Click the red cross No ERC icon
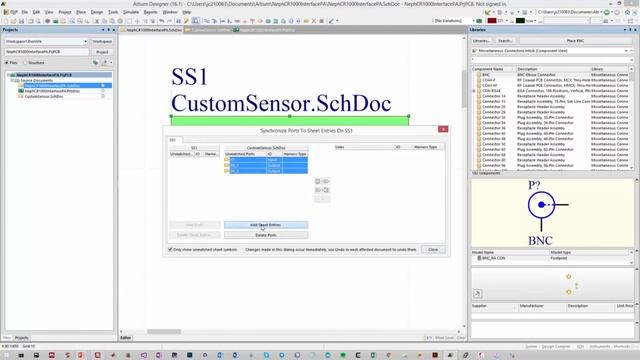 point(314,21)
